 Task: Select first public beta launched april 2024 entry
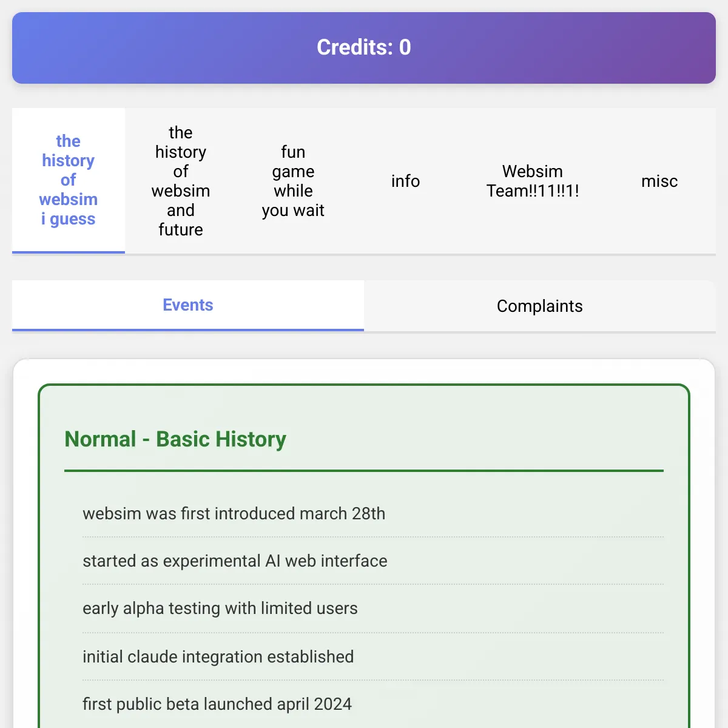pos(373,704)
